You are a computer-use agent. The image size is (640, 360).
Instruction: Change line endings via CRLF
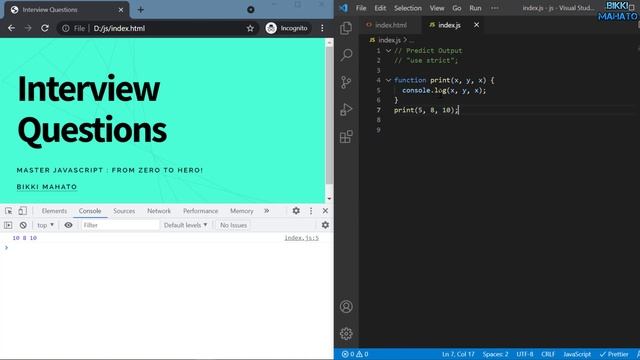click(x=548, y=354)
